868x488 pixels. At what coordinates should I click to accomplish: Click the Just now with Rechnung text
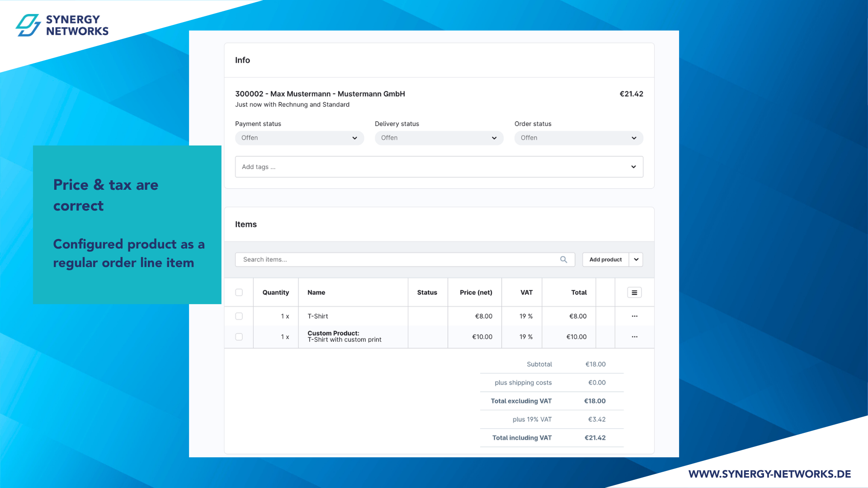click(292, 104)
